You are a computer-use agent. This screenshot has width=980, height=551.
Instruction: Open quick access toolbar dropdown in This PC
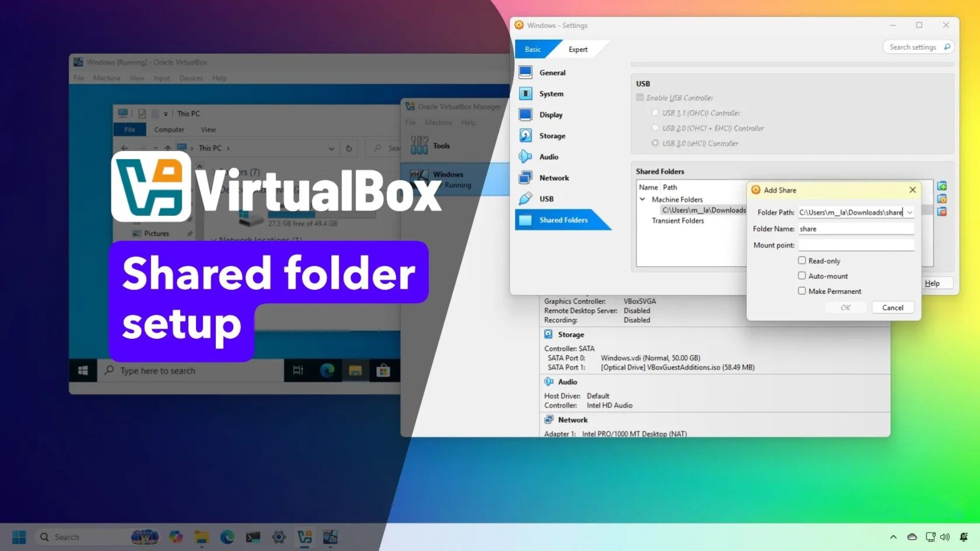[165, 114]
